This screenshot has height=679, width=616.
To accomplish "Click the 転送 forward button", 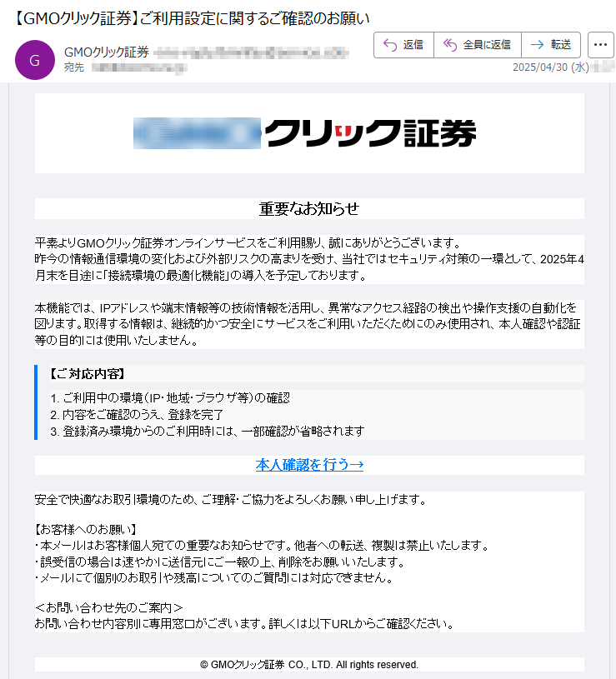I will click(x=551, y=45).
